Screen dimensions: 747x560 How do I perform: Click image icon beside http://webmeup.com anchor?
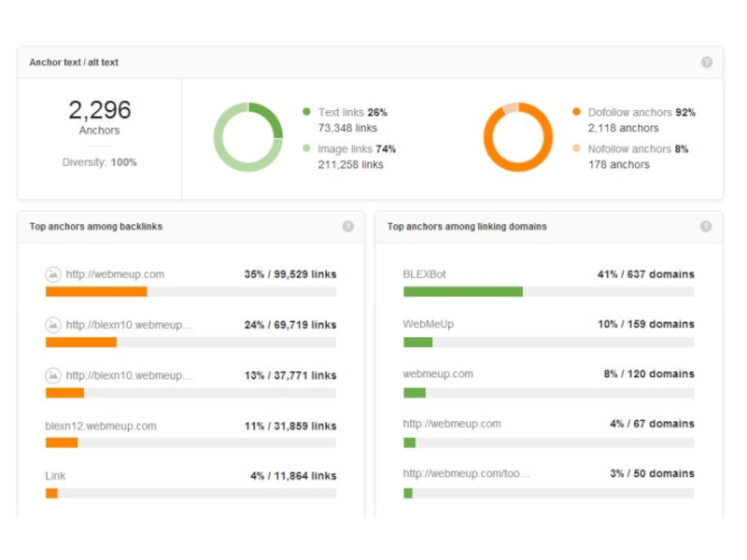click(52, 274)
